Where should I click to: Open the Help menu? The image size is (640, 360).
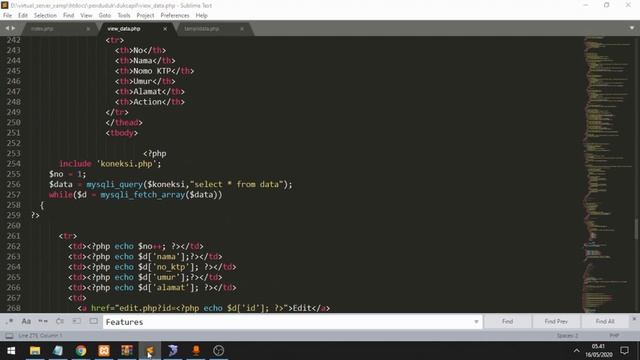[202, 16]
